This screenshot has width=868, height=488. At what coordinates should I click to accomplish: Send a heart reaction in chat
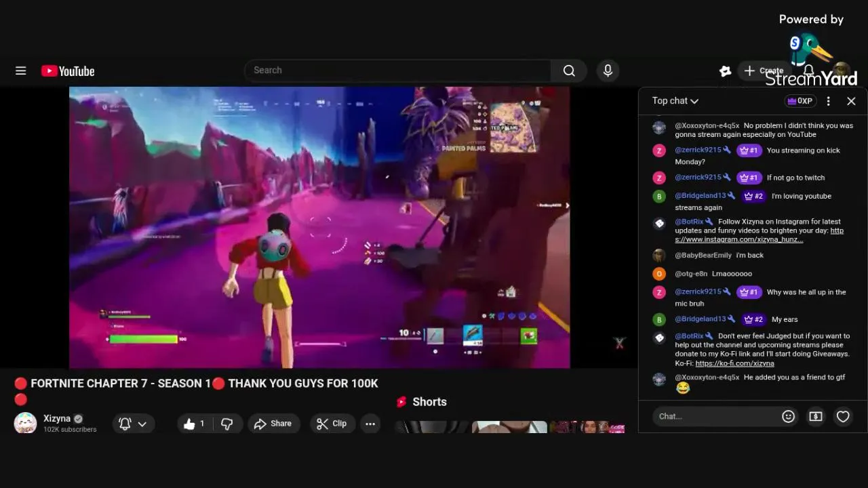click(x=843, y=416)
